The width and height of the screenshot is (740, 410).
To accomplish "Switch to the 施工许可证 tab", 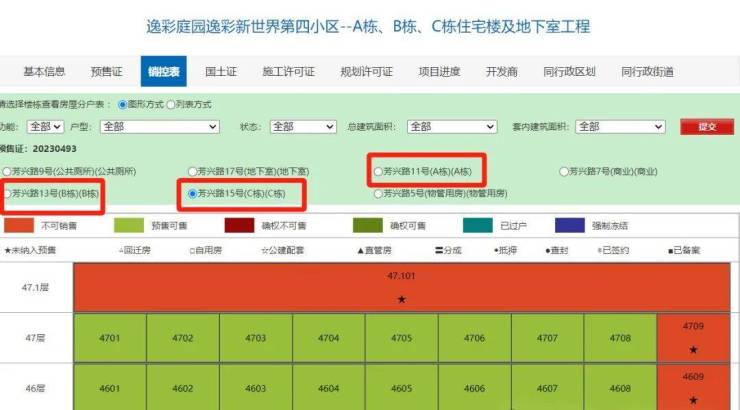I will (x=288, y=72).
